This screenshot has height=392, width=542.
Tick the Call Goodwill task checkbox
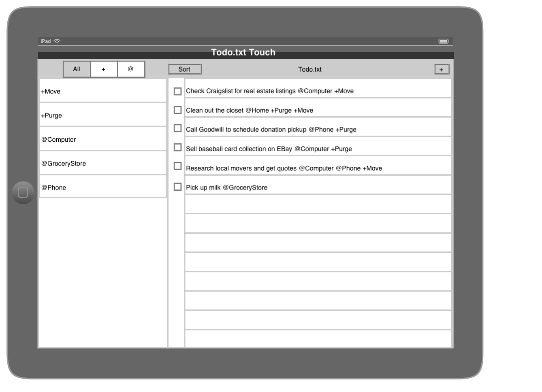click(x=177, y=128)
